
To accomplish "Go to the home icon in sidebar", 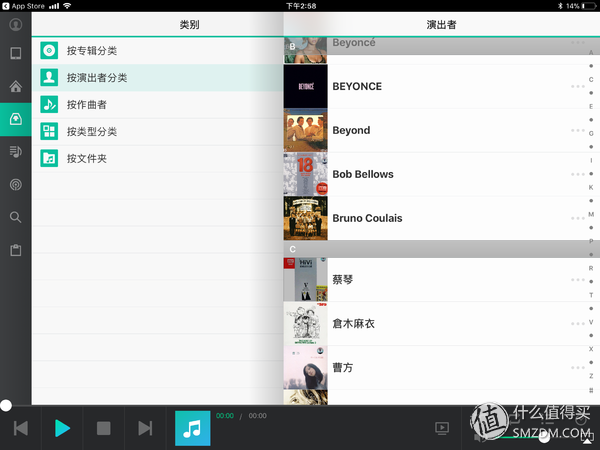I will click(16, 86).
